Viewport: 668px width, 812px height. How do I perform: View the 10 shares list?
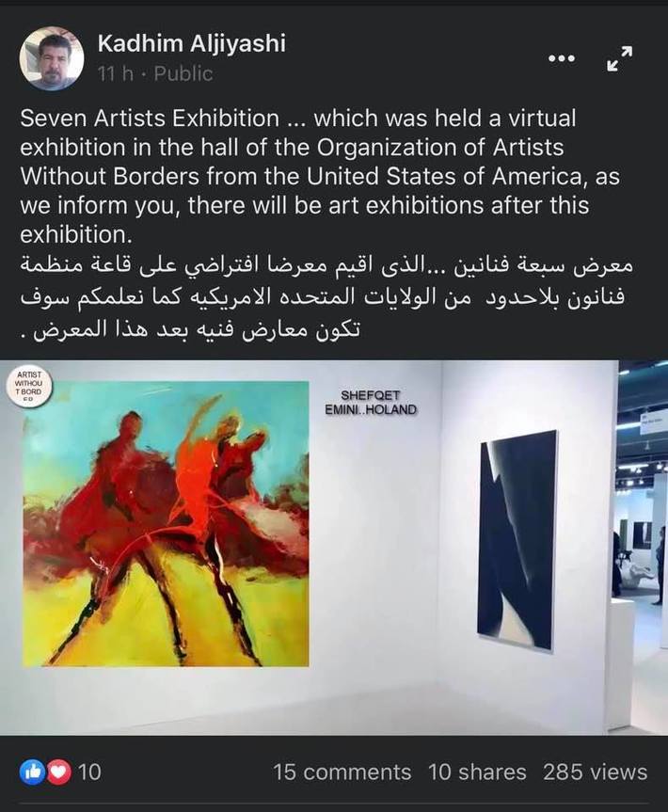click(477, 772)
